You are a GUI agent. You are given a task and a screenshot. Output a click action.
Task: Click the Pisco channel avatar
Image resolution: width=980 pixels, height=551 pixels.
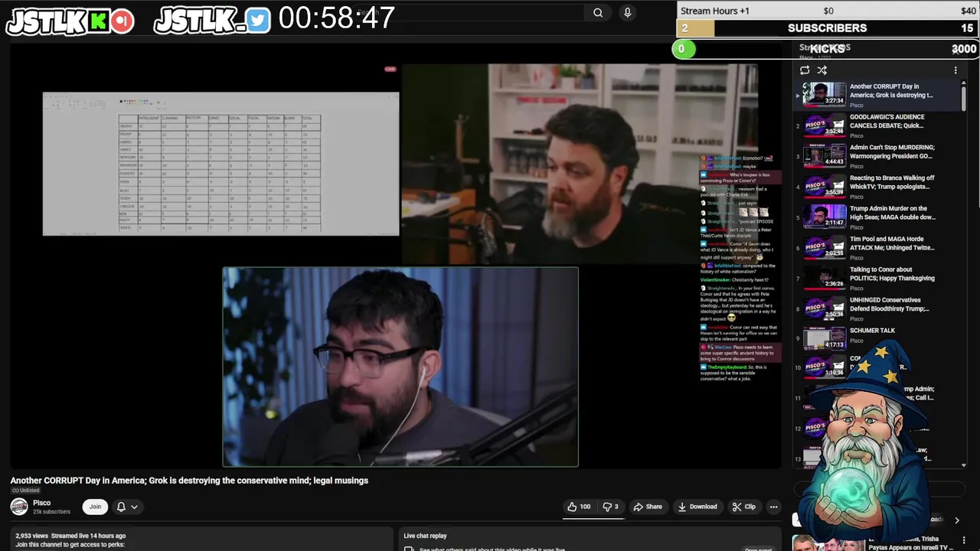[19, 507]
